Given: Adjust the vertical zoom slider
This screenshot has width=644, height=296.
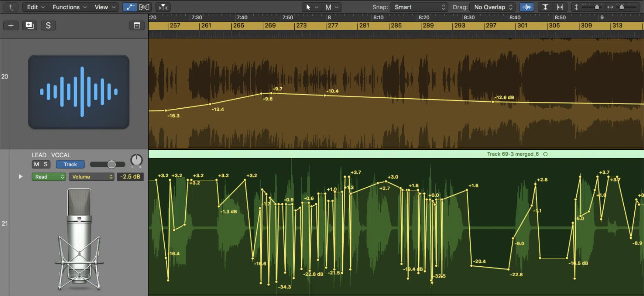Looking at the screenshot, I should tap(597, 7).
